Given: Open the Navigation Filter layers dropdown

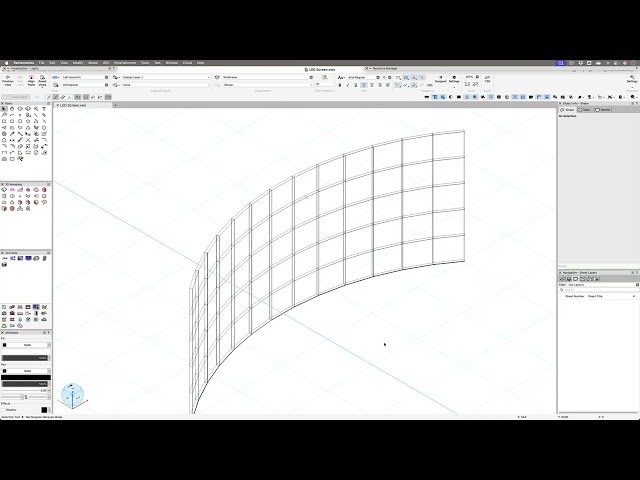Looking at the screenshot, I should pos(602,284).
